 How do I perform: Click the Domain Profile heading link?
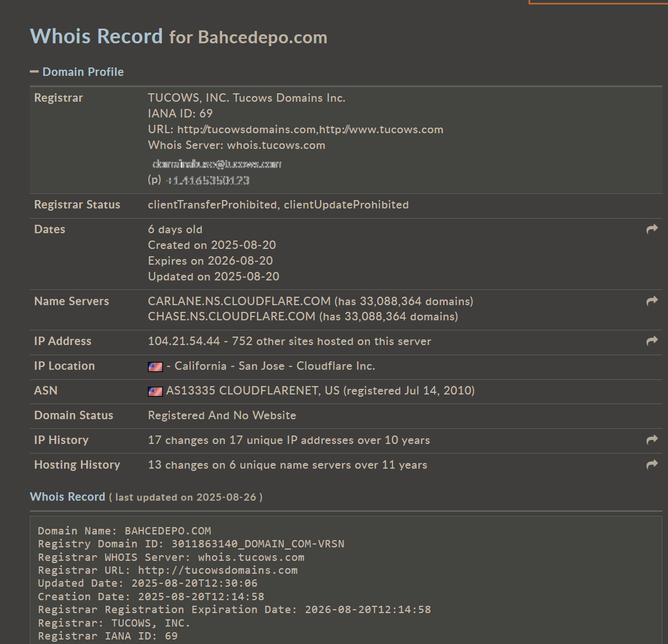[x=83, y=72]
